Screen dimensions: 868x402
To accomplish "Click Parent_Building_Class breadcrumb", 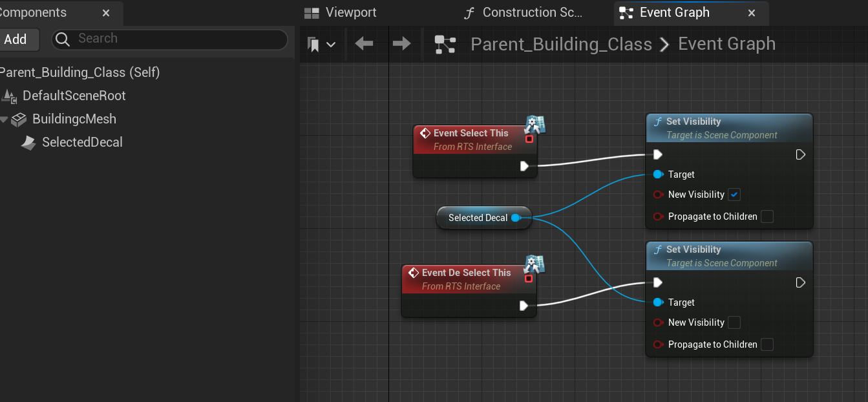I will coord(561,44).
